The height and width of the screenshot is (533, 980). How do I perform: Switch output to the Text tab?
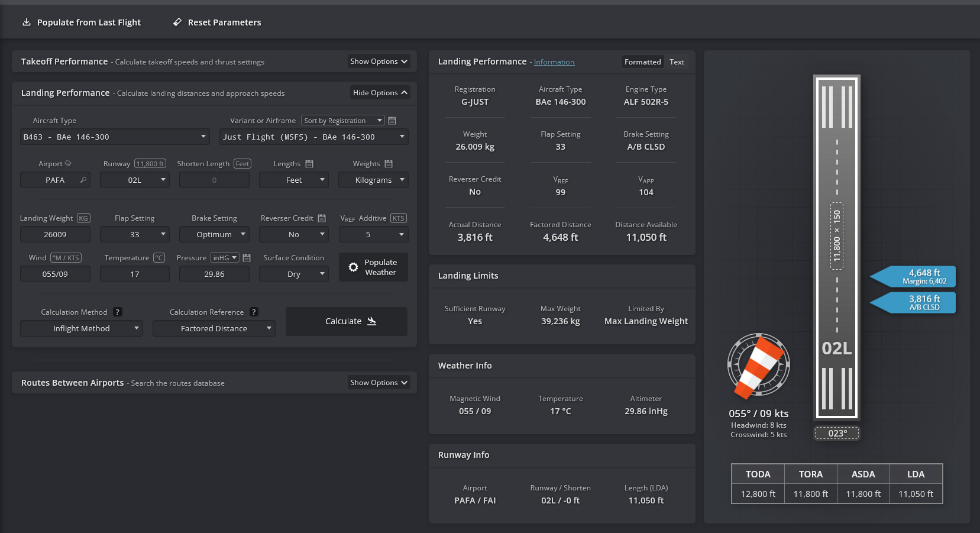pyautogui.click(x=677, y=62)
